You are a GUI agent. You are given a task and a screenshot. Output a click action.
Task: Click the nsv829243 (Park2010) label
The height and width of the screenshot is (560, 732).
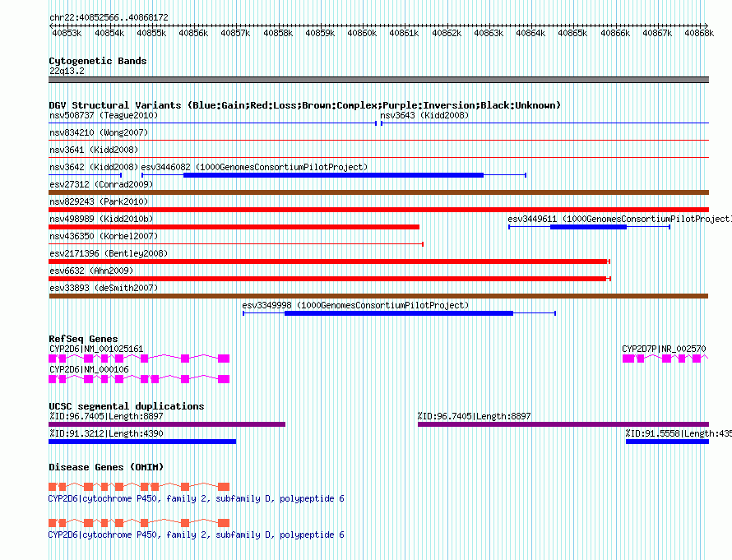[99, 201]
